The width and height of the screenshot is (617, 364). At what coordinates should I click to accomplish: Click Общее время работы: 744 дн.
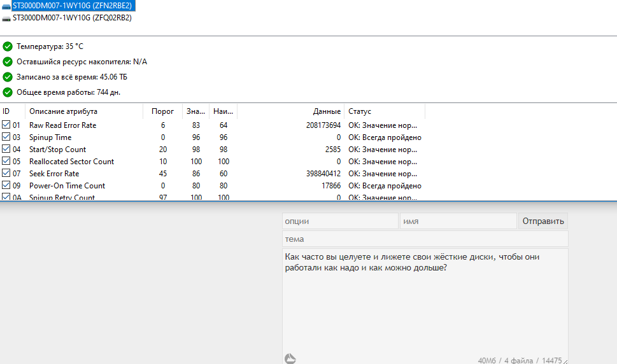[68, 92]
